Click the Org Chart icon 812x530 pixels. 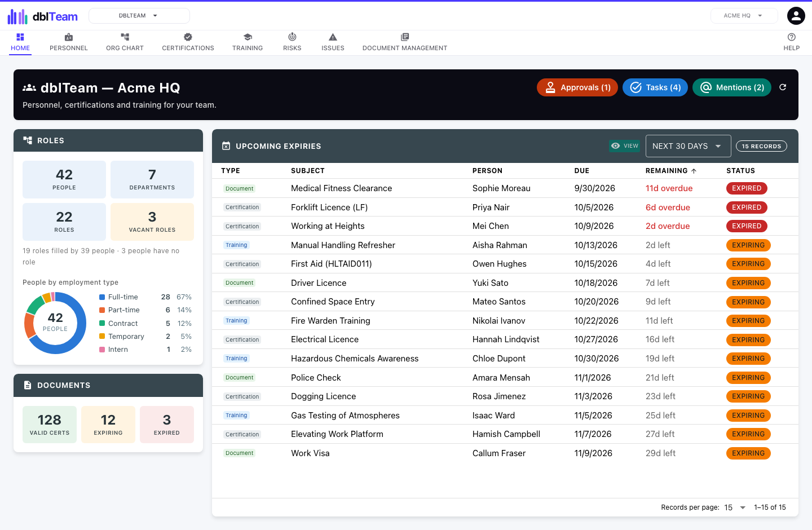125,37
